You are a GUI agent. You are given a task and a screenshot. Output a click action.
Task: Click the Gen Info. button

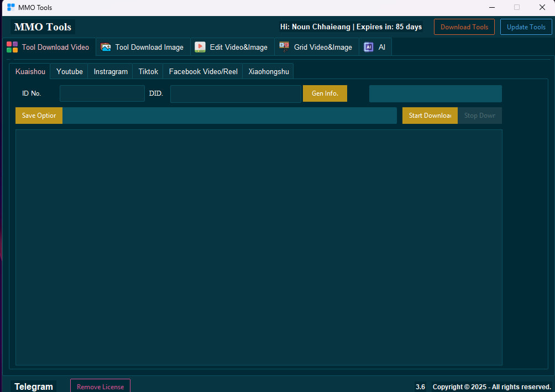pos(324,93)
